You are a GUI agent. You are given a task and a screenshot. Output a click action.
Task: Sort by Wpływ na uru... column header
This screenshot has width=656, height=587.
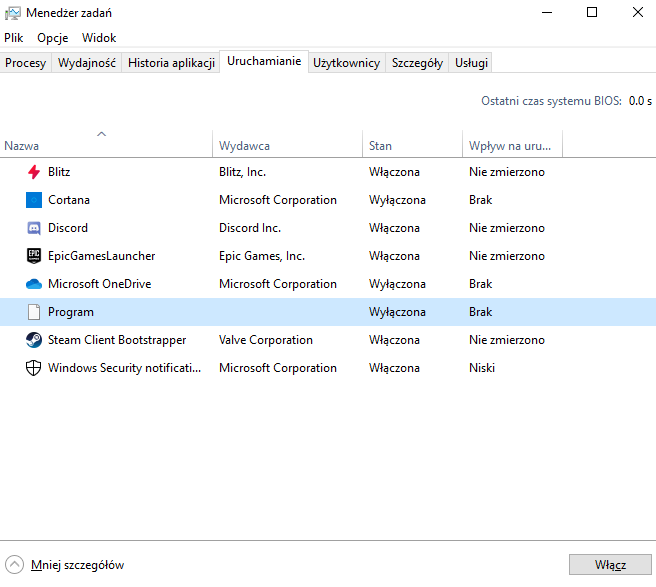pos(512,144)
